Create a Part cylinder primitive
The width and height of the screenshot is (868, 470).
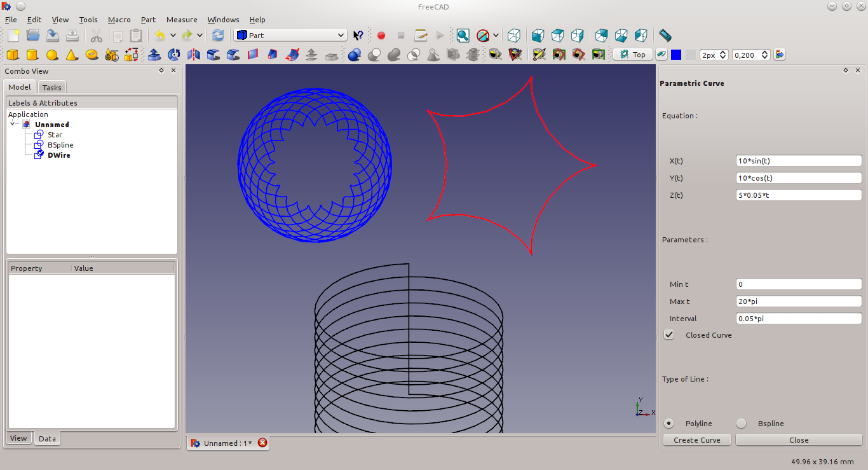point(32,55)
